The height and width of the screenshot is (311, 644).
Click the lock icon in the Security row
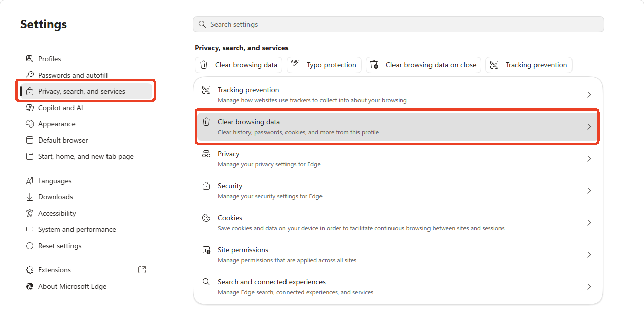(x=206, y=186)
